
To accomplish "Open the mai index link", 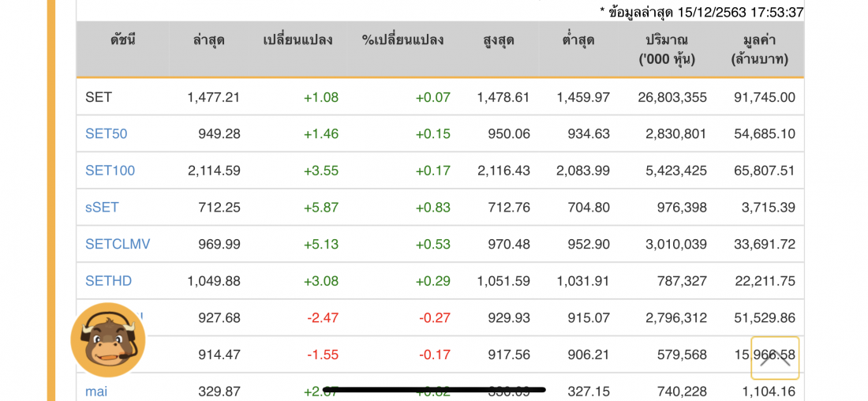I will (96, 392).
